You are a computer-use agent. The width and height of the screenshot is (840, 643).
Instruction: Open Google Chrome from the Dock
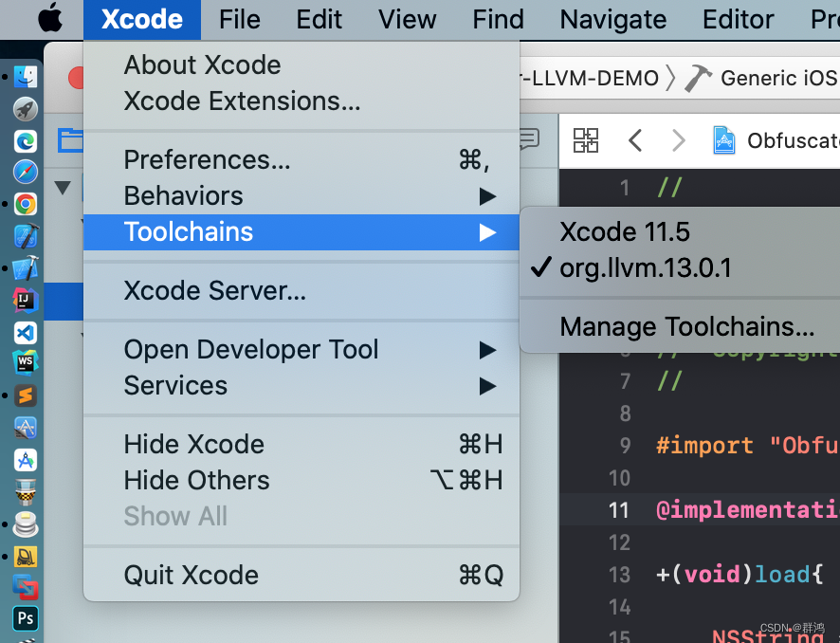pyautogui.click(x=26, y=204)
